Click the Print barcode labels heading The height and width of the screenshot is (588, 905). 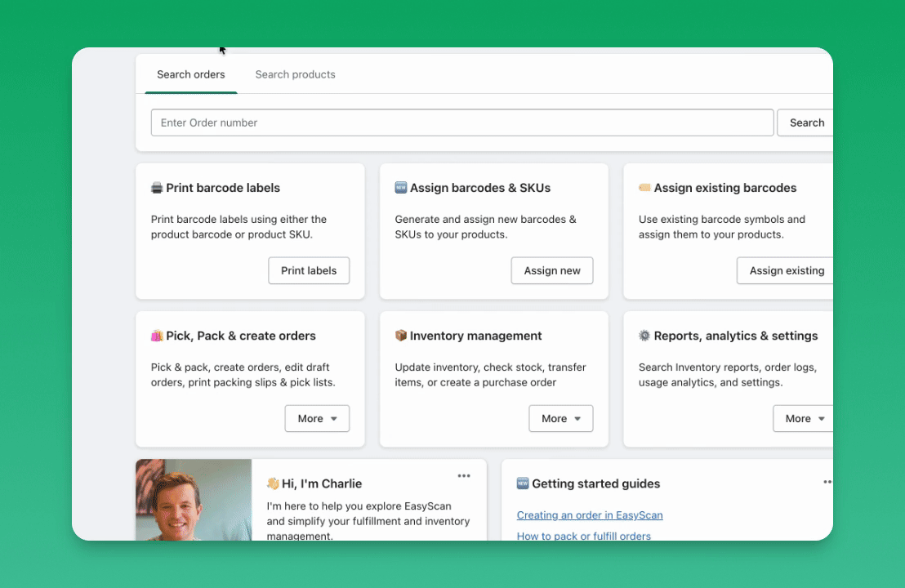223,188
